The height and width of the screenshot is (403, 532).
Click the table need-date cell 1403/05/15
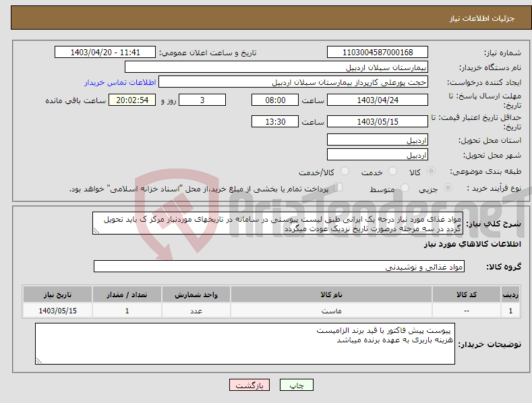(57, 311)
